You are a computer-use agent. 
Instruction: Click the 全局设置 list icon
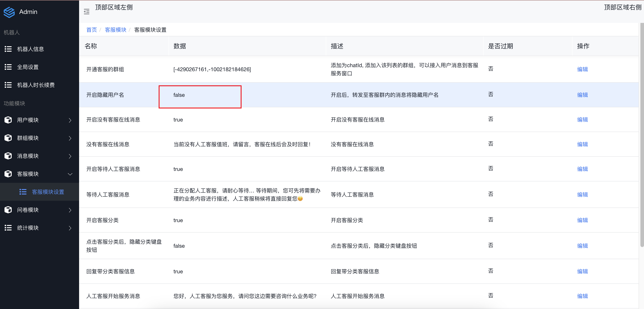8,67
